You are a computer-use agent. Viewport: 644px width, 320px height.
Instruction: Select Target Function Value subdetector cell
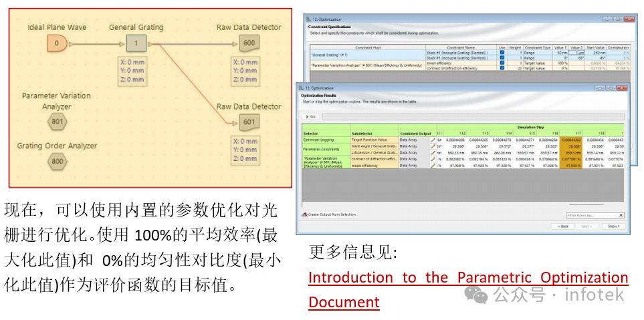pyautogui.click(x=374, y=140)
